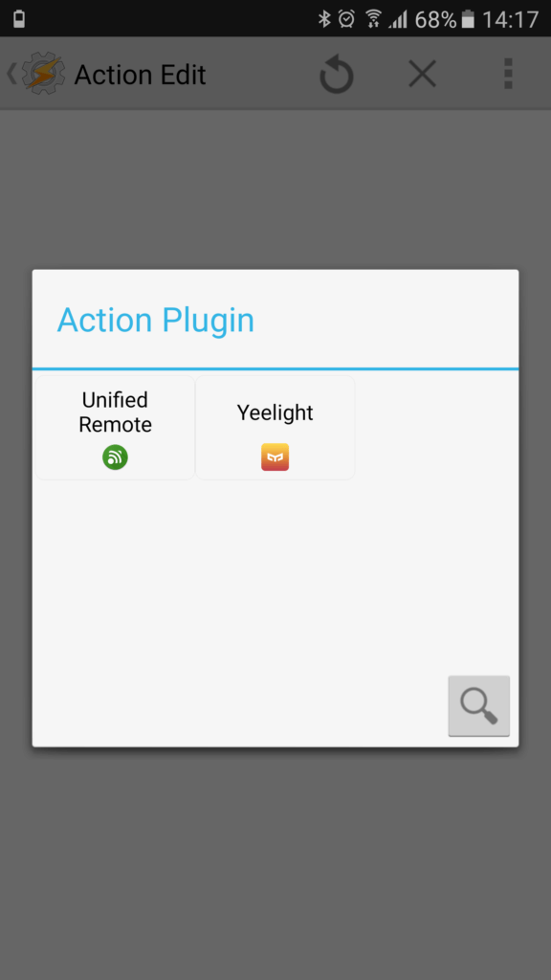Choose the Yeelight plugin tile
The image size is (551, 980).
(275, 428)
